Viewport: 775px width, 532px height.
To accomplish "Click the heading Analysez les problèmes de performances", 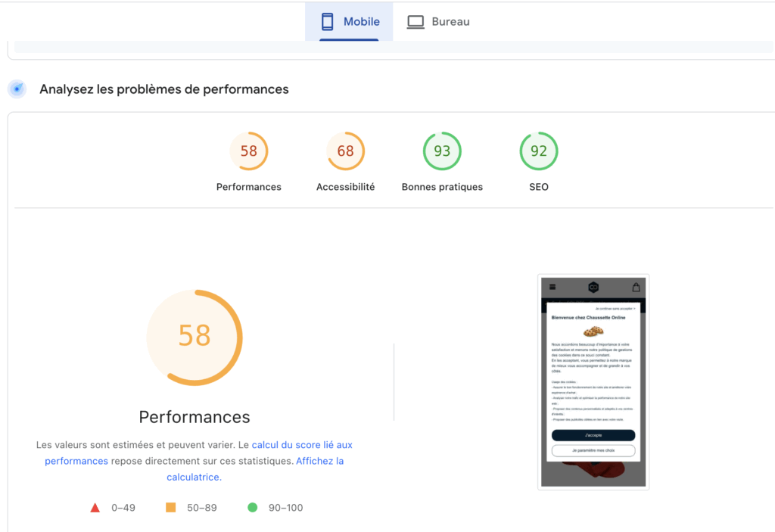I will click(164, 89).
